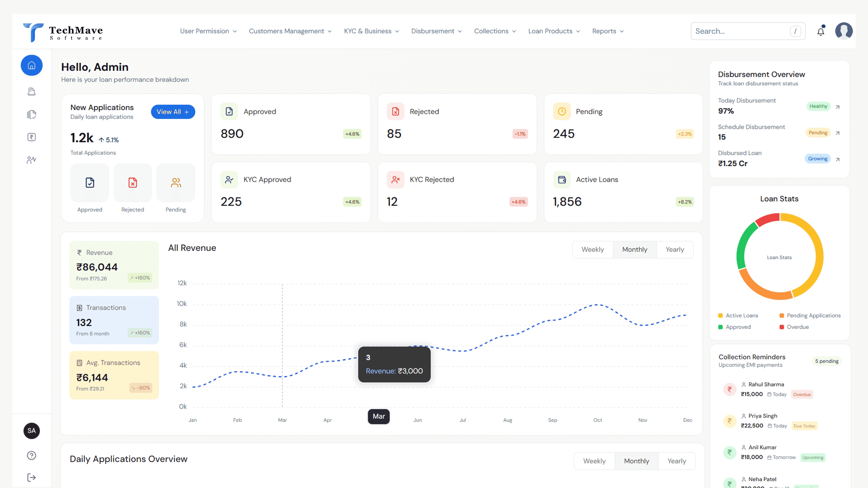
Task: Switch All Revenue chart to Yearly
Action: point(675,249)
